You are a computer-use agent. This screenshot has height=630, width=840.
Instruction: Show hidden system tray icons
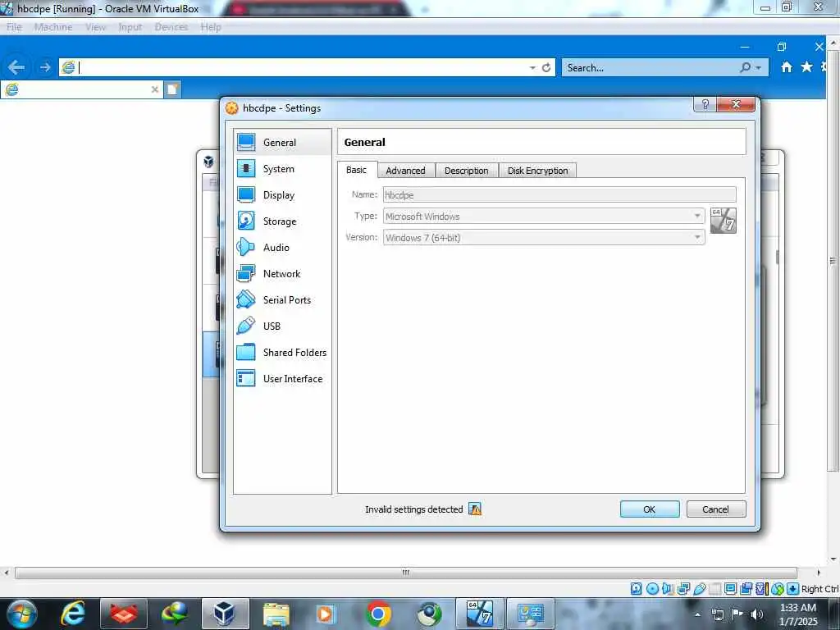click(697, 614)
